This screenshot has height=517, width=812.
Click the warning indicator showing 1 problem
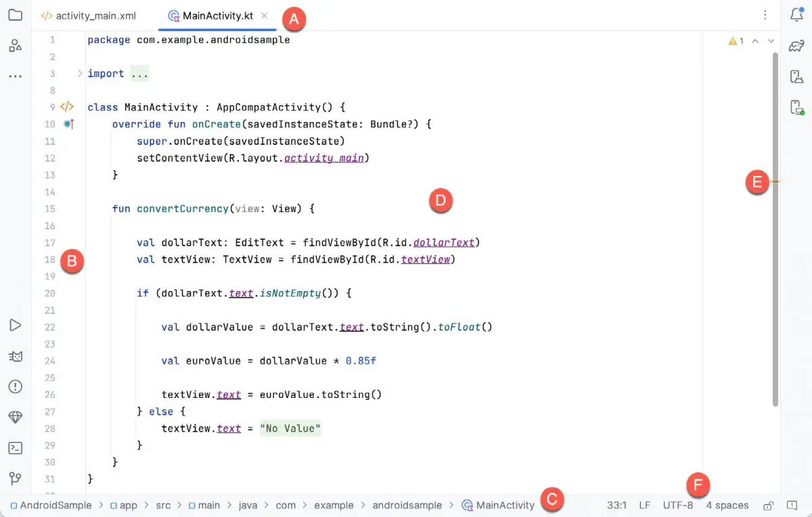[736, 41]
